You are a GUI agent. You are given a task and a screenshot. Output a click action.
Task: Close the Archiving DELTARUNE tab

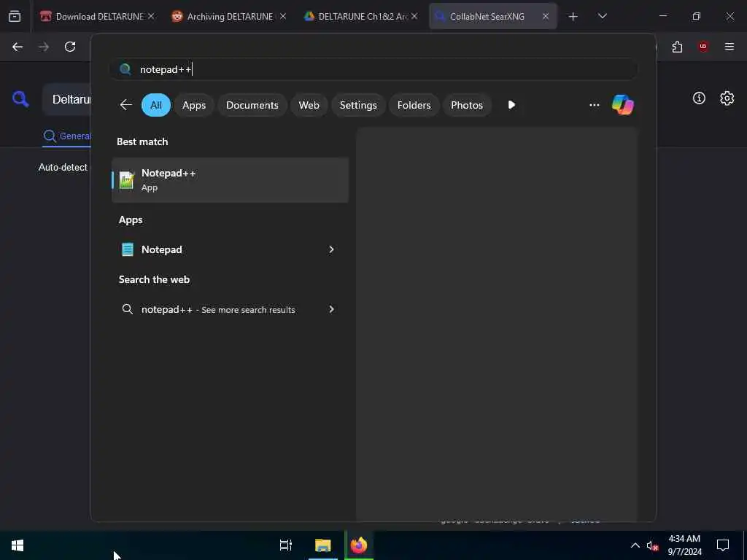click(283, 16)
